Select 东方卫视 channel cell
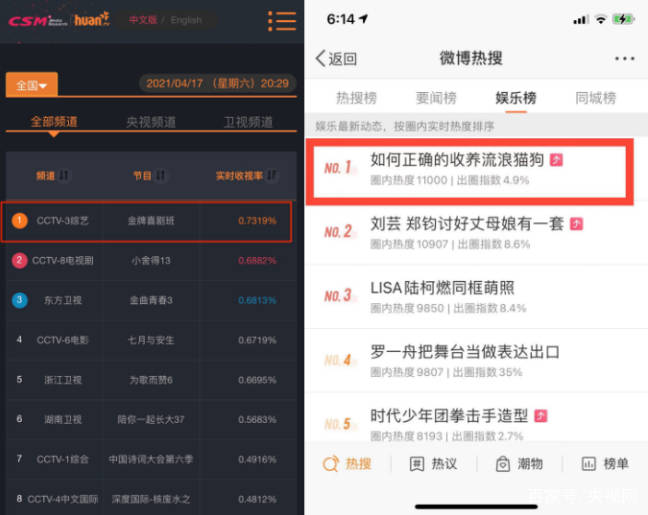The image size is (648, 515). [63, 300]
